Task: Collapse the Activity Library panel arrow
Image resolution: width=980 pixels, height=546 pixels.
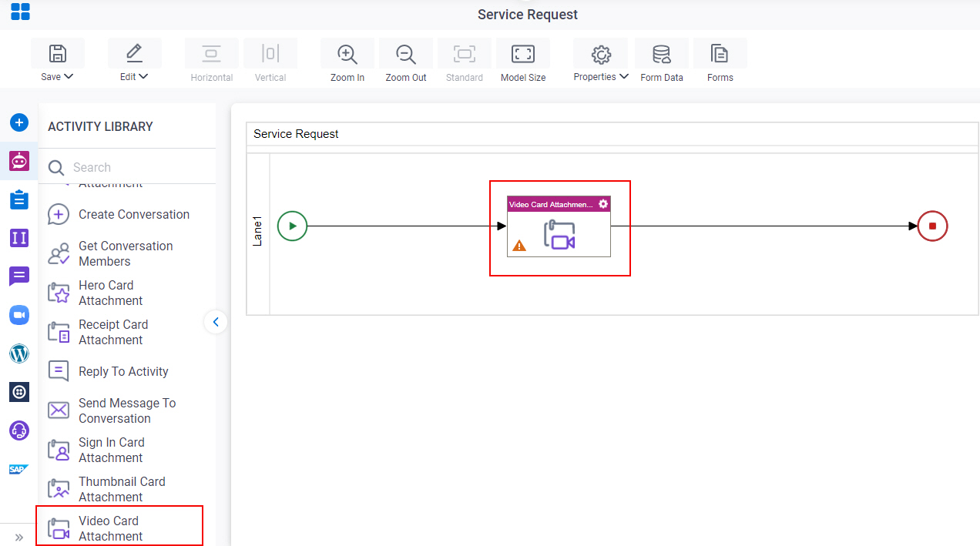Action: coord(216,322)
